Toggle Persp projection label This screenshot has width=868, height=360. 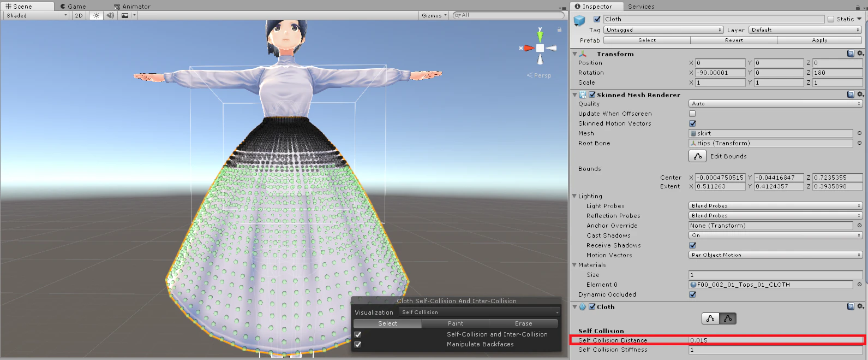pyautogui.click(x=539, y=75)
